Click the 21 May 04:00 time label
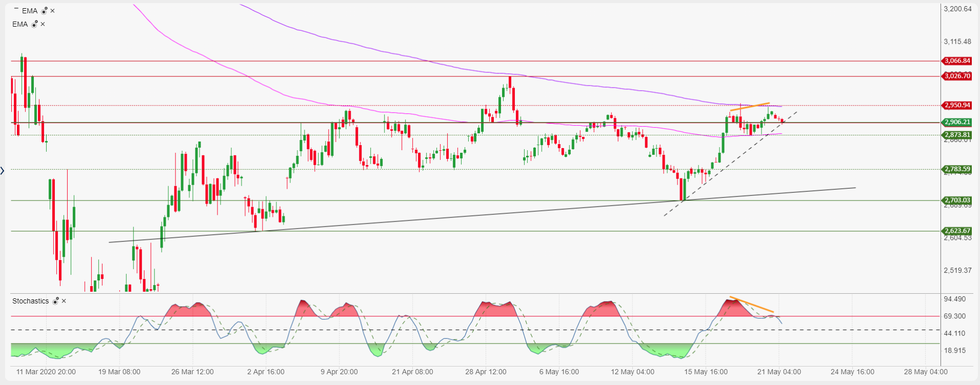This screenshot has width=980, height=385. [779, 372]
